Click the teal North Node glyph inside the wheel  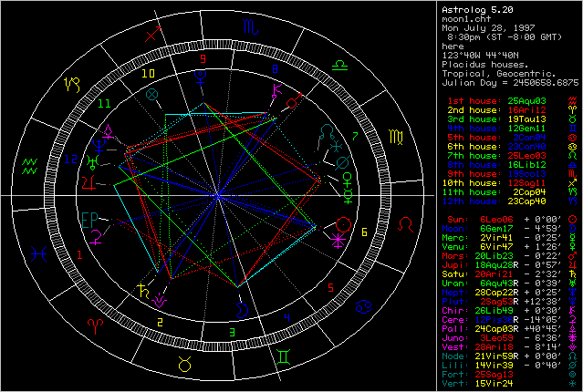328,131
